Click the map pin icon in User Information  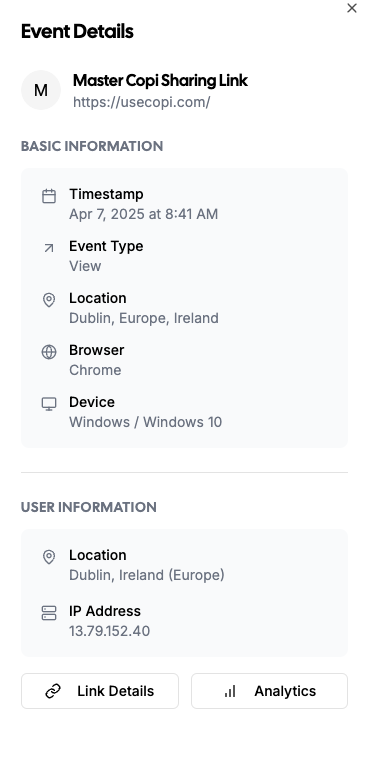[x=49, y=557]
